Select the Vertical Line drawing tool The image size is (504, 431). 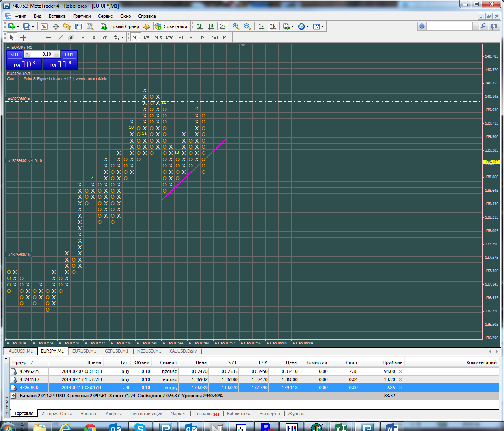click(x=37, y=37)
